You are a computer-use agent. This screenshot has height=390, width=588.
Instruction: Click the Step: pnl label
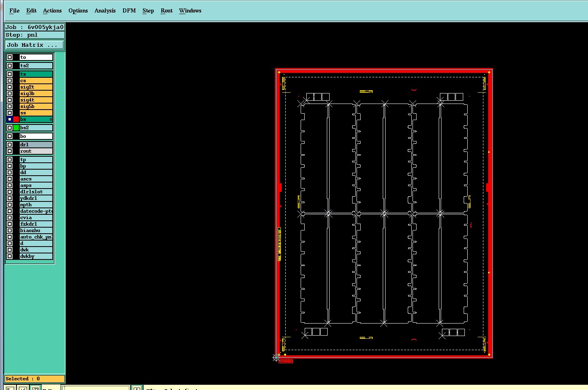(x=35, y=35)
